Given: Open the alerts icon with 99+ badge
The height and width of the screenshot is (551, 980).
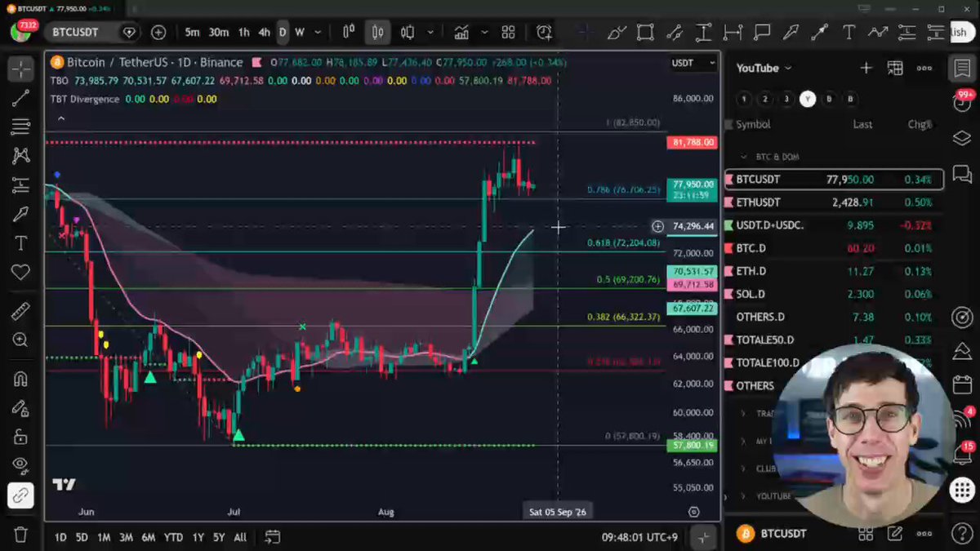Looking at the screenshot, I should (x=963, y=101).
